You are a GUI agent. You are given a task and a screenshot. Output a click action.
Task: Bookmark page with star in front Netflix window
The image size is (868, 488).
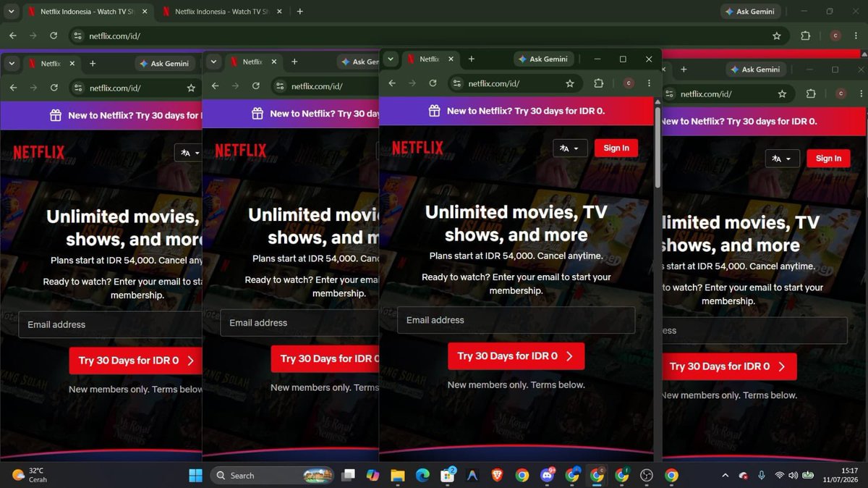(x=570, y=83)
